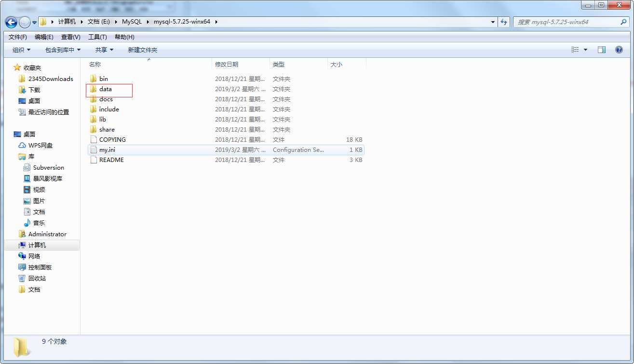Select the my.ini file icon
This screenshot has width=634, height=364.
[94, 149]
